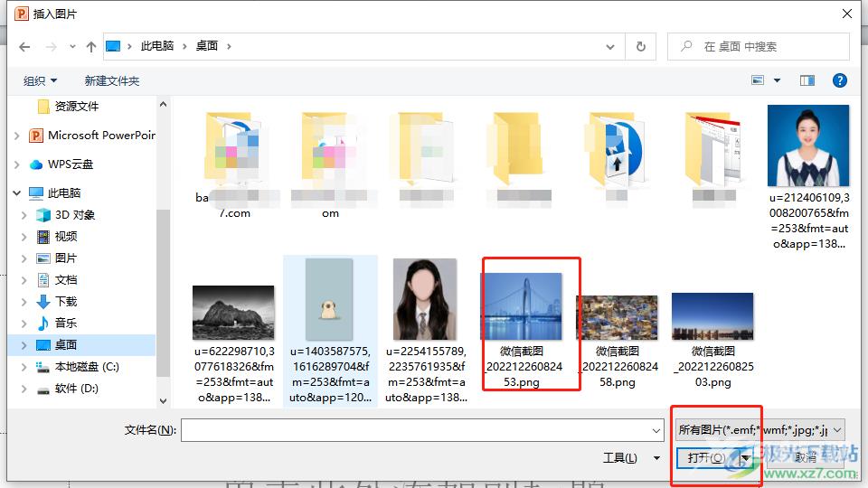Select the bridge image 微信截图_20221226082453.png
The height and width of the screenshot is (488, 868).
coord(523,330)
